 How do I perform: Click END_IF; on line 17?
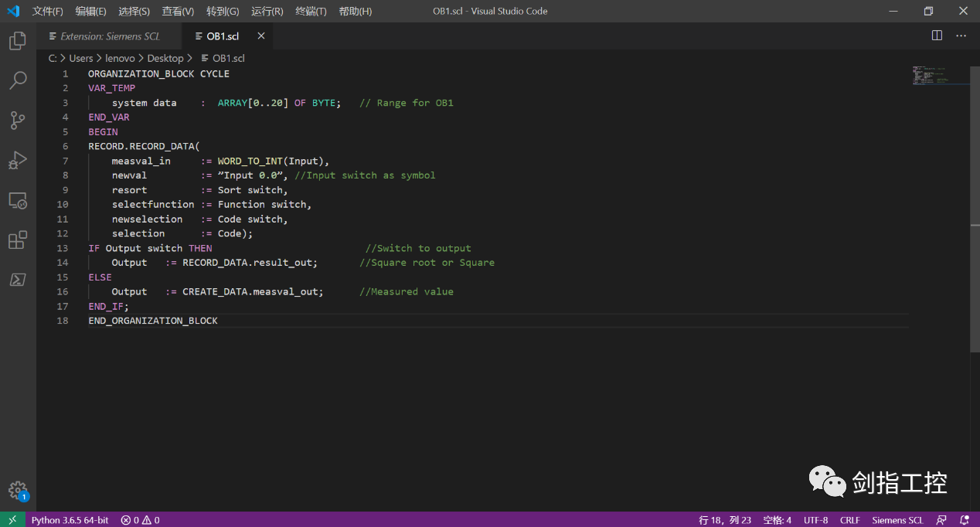coord(109,307)
